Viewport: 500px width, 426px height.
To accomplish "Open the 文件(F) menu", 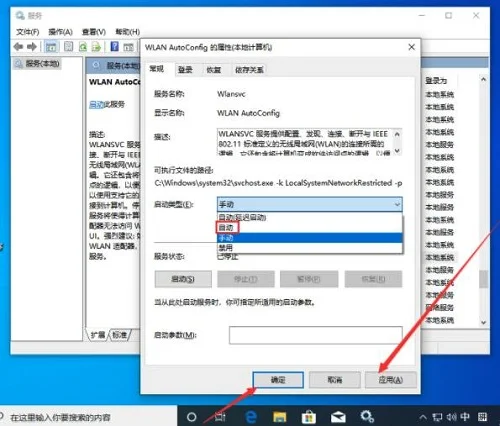I will (28, 32).
